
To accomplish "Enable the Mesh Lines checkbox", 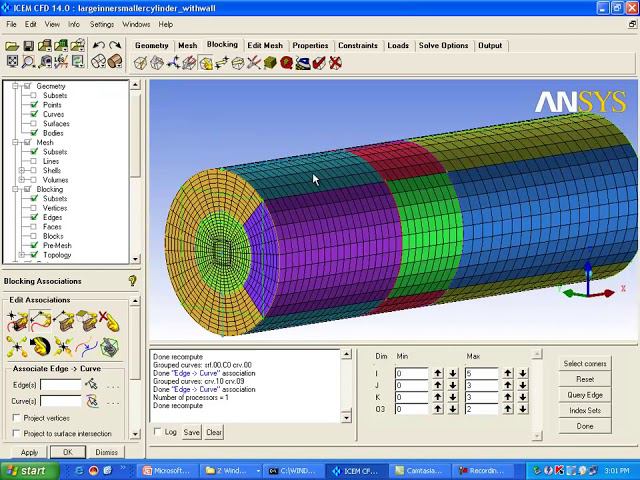I will [34, 161].
